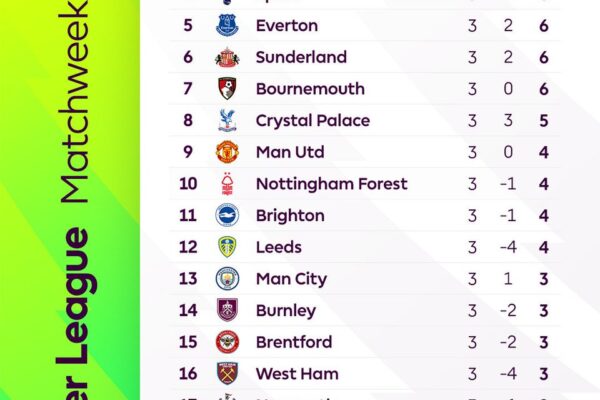
Task: Select the Bournemouth crest icon
Action: [228, 89]
